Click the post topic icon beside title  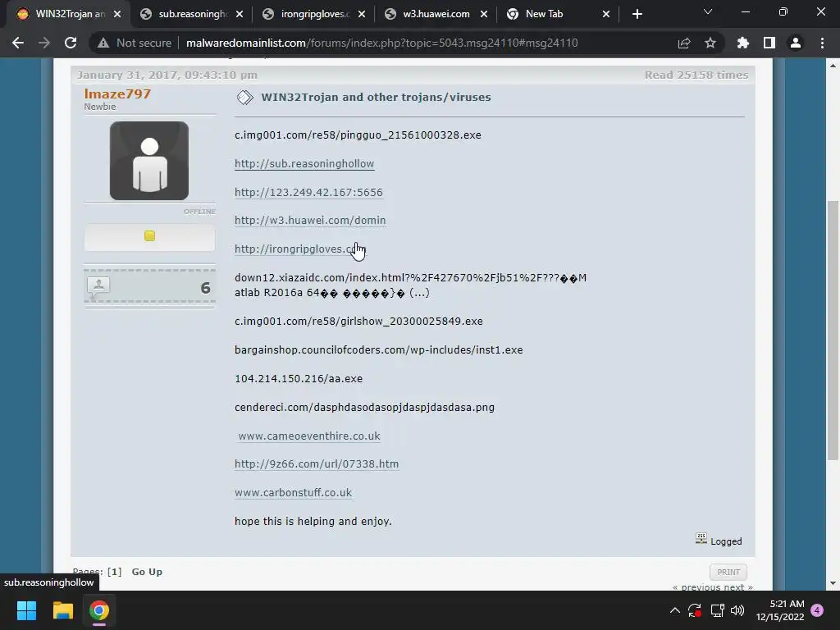pos(244,98)
